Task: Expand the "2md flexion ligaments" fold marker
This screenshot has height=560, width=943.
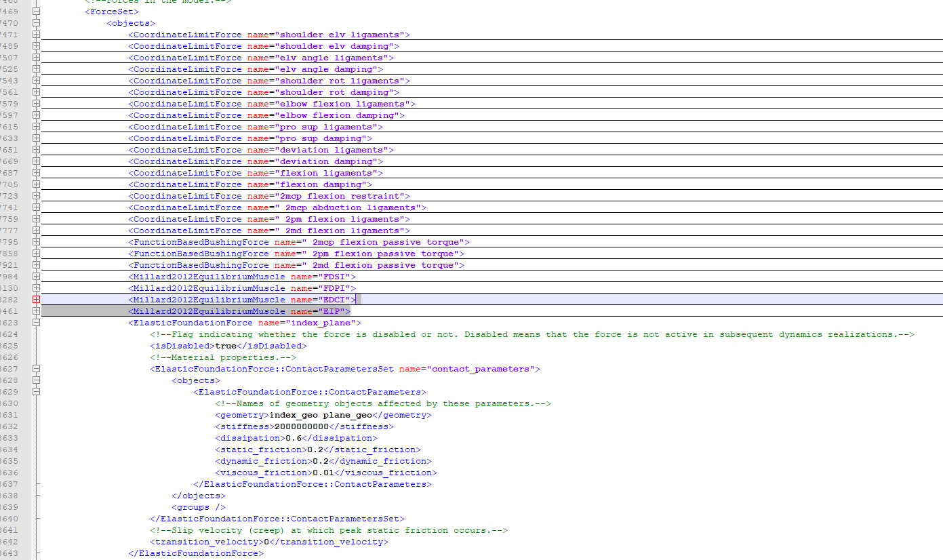Action: coord(36,231)
